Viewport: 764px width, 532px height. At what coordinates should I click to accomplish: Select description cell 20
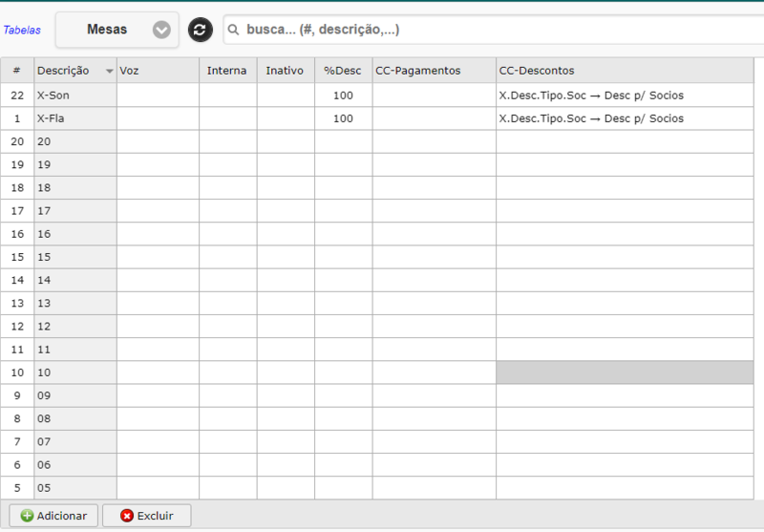pyautogui.click(x=75, y=141)
